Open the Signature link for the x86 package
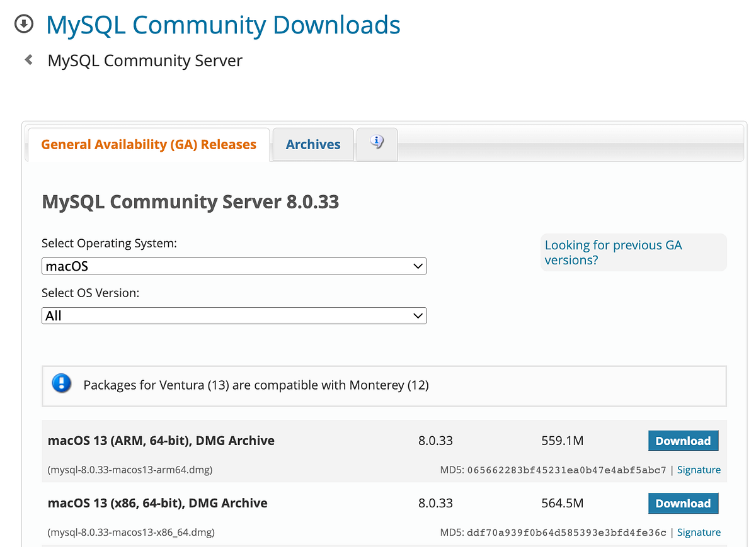The image size is (756, 547). 699,532
